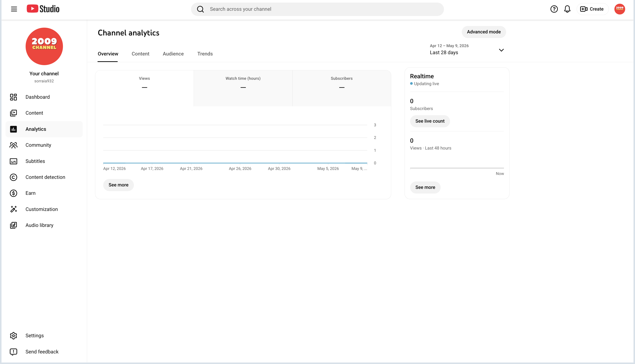Click the Channel analytics heading
The width and height of the screenshot is (635, 364).
[128, 33]
